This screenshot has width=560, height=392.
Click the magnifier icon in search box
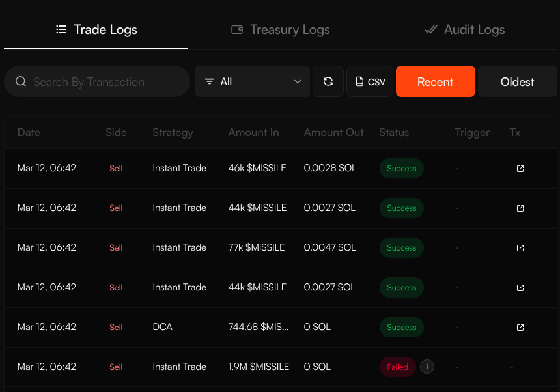(x=21, y=81)
